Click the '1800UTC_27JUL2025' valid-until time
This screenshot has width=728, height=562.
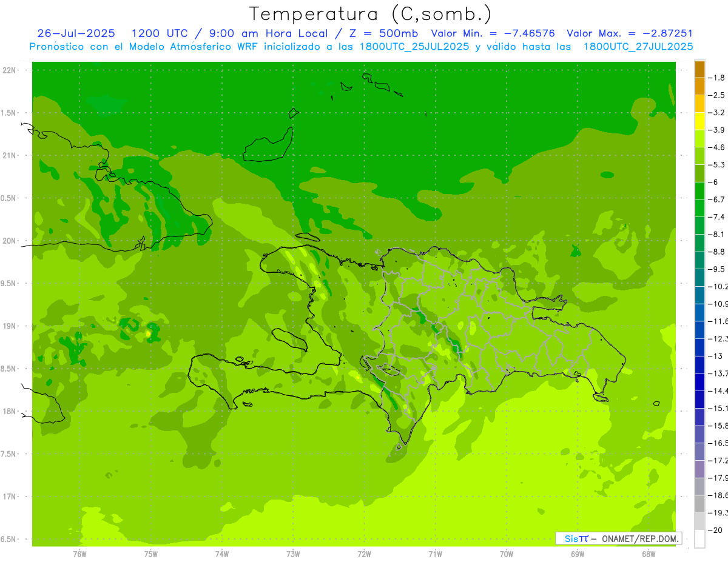638,47
